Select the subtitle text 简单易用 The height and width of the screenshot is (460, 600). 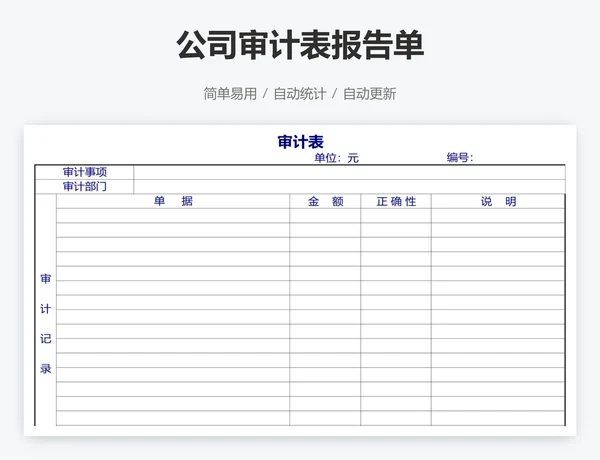(x=230, y=94)
